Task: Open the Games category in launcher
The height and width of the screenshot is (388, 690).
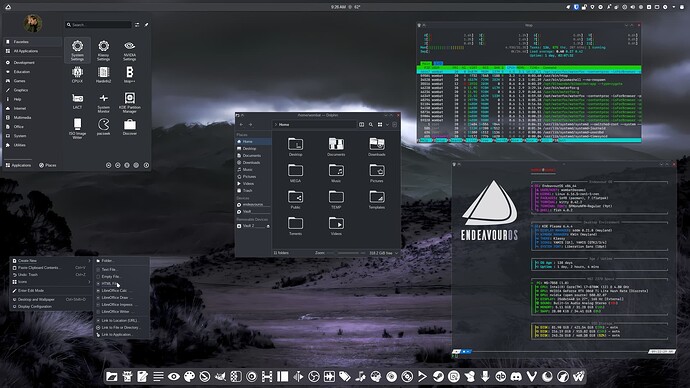Action: [x=33, y=81]
